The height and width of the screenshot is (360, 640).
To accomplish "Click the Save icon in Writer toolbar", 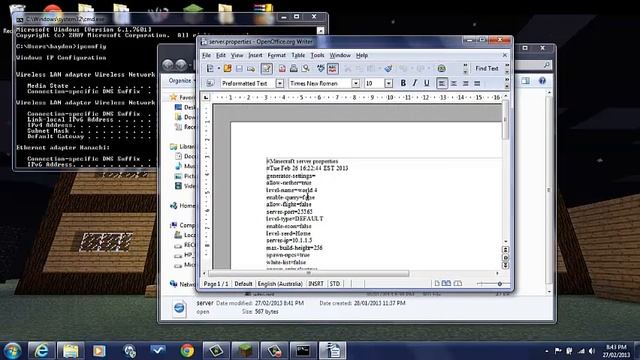I will pyautogui.click(x=239, y=69).
